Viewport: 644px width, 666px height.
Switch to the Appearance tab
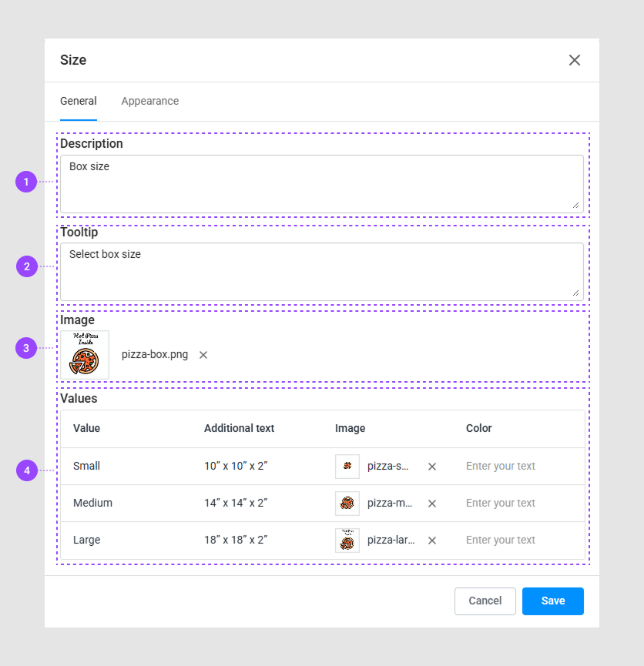(149, 101)
